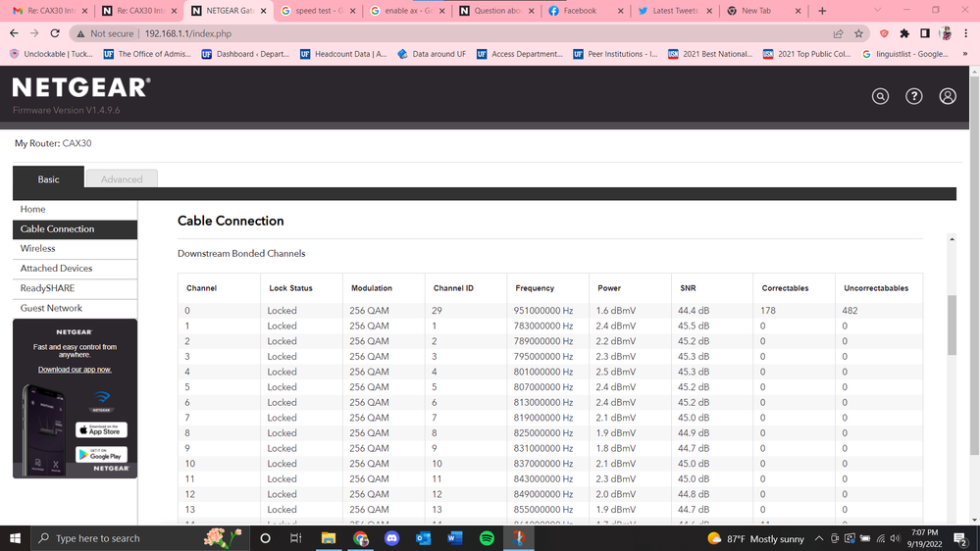Viewport: 980px width, 551px height.
Task: Open the browser extensions puzzle icon
Action: (904, 33)
